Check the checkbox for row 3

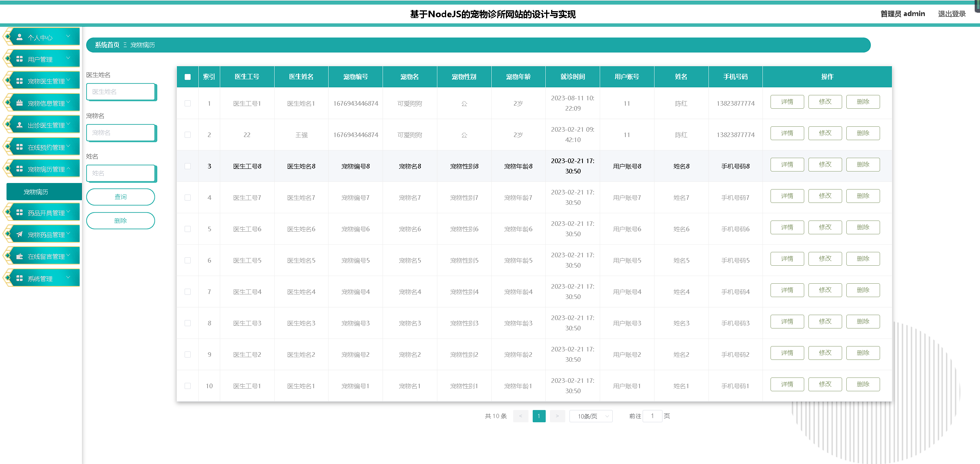coord(188,166)
